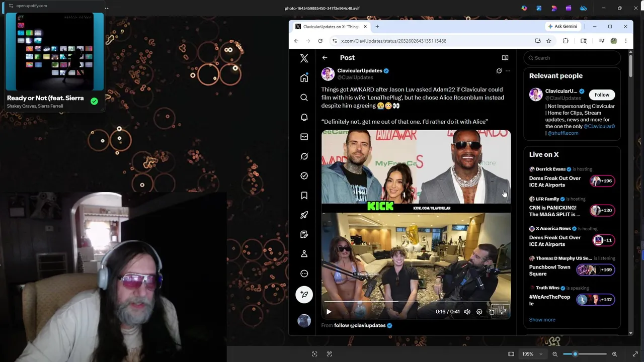Focus the X Search field

[x=572, y=58]
